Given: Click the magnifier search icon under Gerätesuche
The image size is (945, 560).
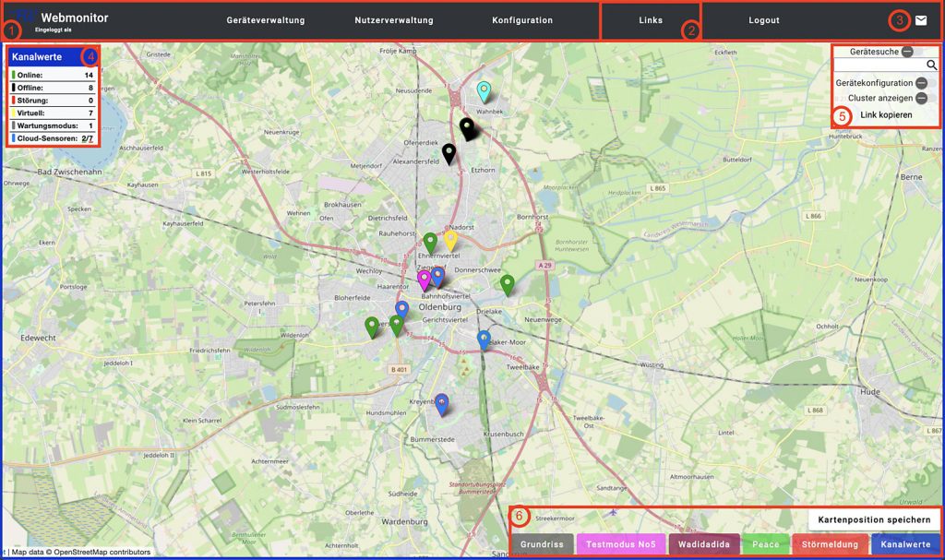Looking at the screenshot, I should tap(932, 66).
